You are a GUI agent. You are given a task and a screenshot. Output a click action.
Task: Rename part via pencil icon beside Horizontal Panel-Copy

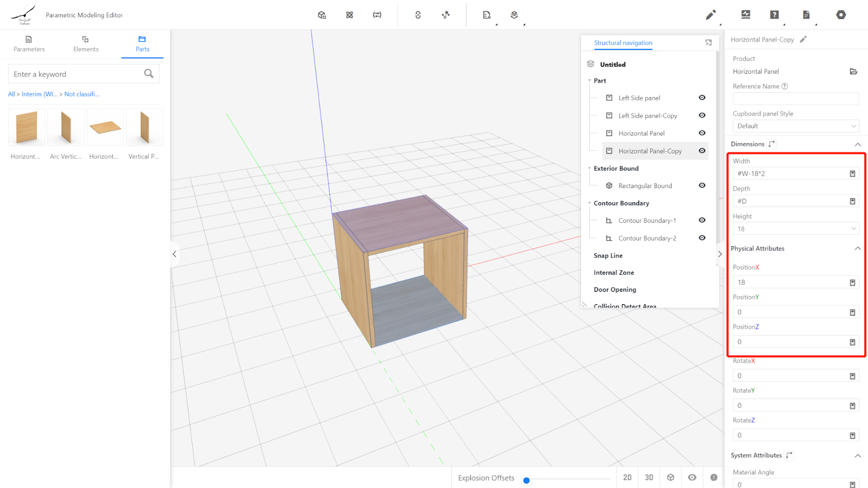803,40
